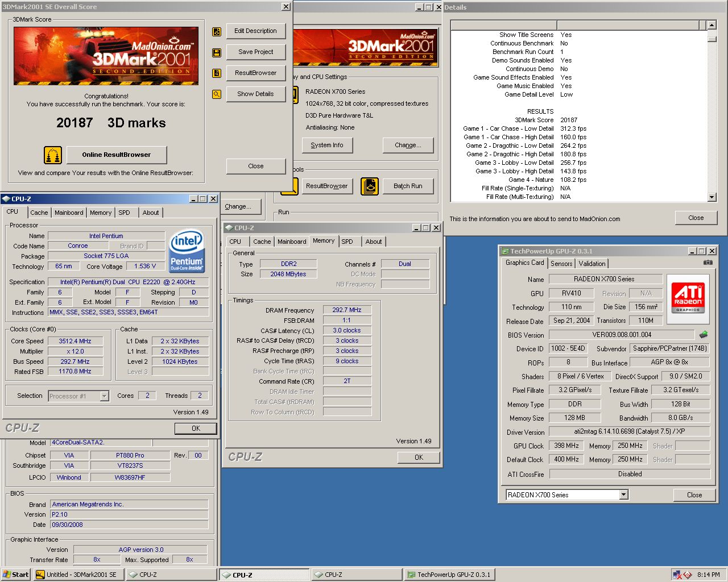Click the Batch Run button

click(408, 186)
